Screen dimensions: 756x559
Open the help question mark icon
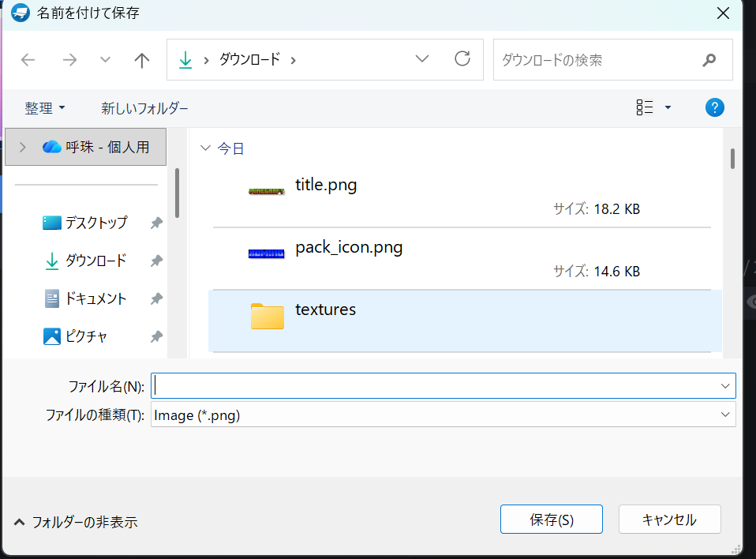[x=714, y=107]
